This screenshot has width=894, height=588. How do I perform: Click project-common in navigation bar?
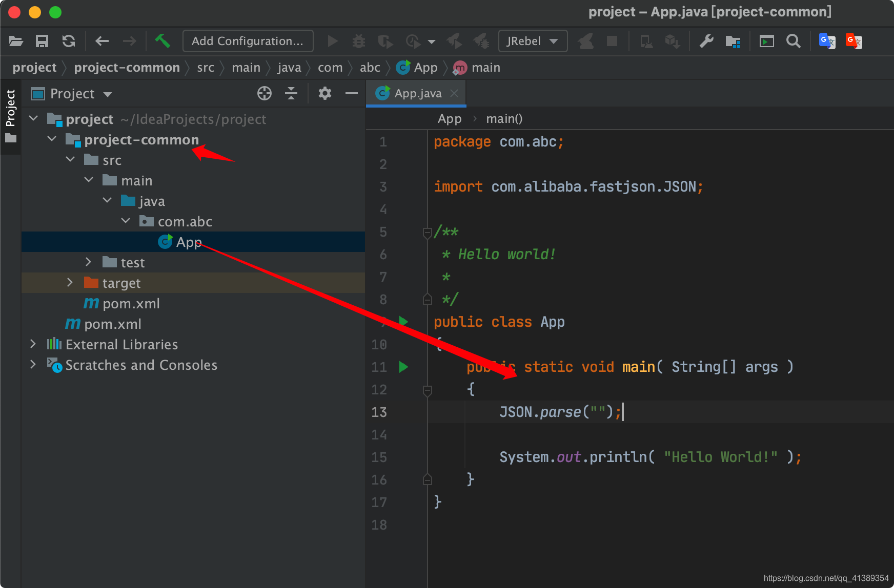pyautogui.click(x=127, y=68)
